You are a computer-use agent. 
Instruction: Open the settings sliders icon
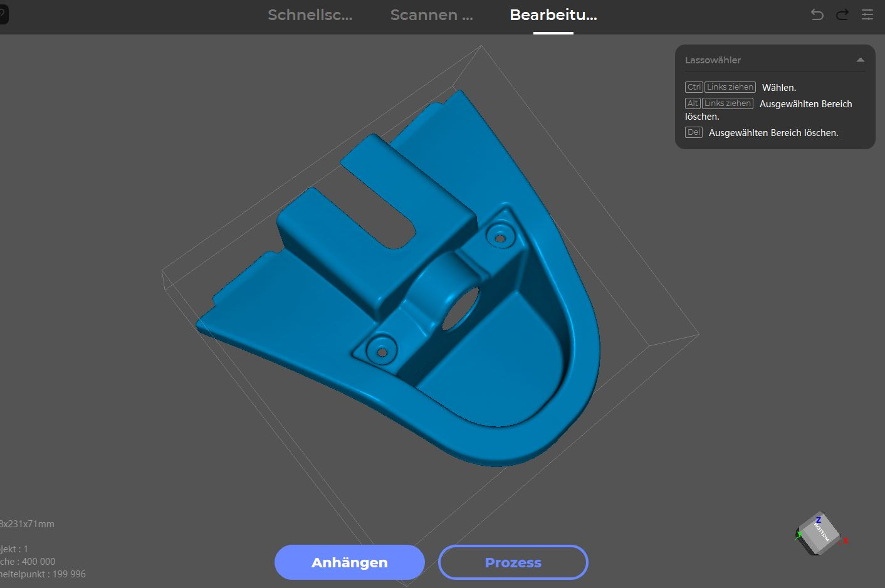pos(867,14)
